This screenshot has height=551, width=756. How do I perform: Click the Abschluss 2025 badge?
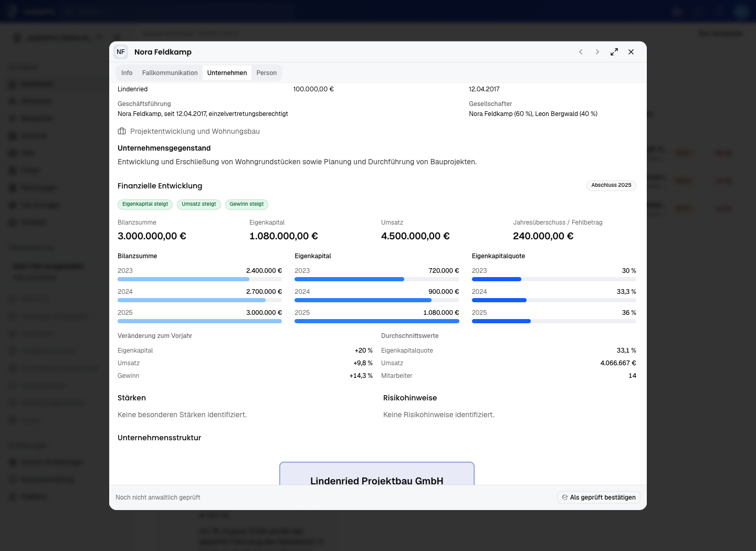click(611, 185)
